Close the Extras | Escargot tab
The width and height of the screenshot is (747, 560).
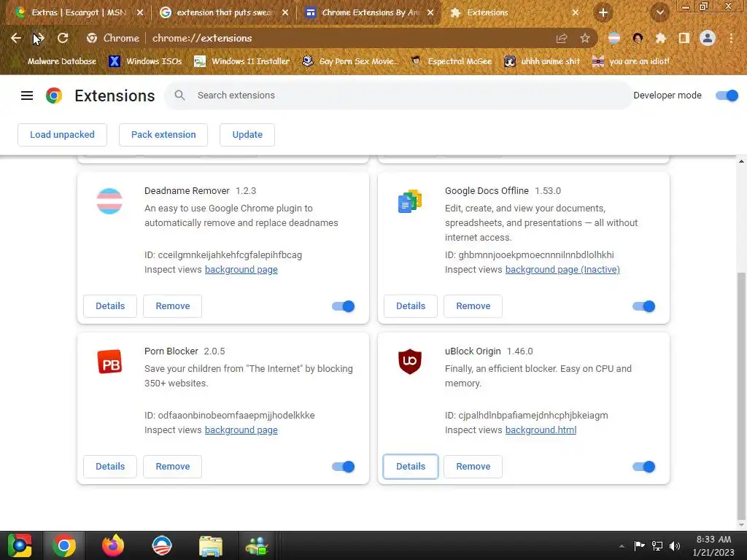(x=139, y=12)
